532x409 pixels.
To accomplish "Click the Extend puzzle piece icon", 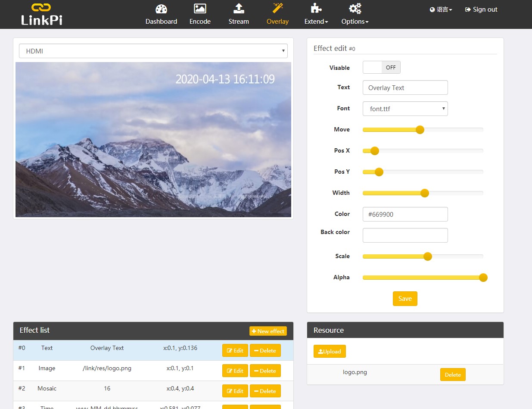I will click(x=316, y=9).
